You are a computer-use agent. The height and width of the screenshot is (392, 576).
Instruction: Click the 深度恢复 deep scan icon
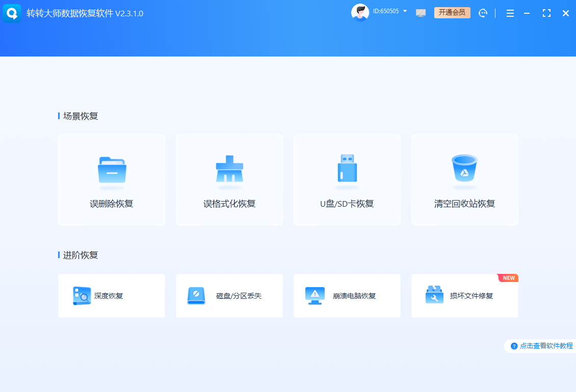click(x=82, y=296)
